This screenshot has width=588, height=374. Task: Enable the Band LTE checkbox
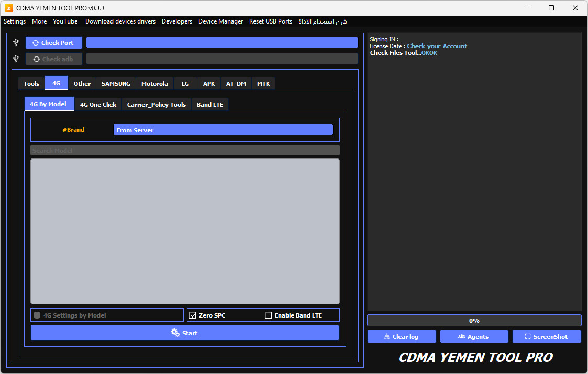269,315
